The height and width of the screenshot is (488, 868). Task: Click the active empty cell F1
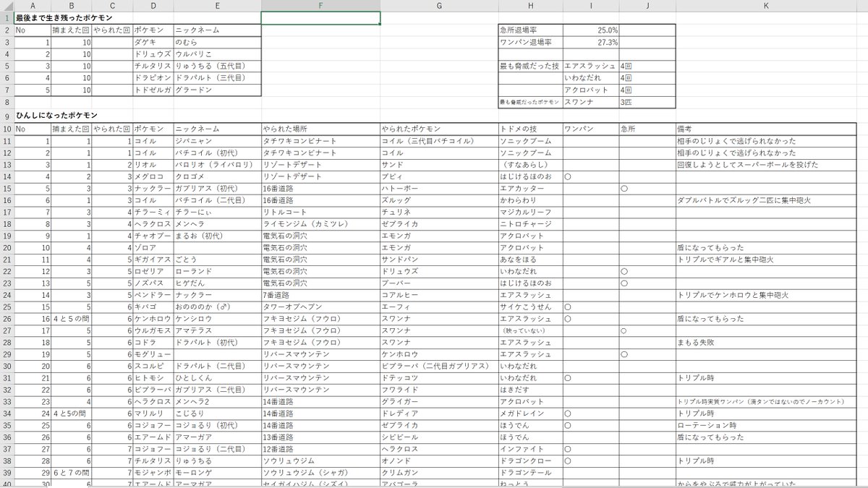click(x=320, y=18)
